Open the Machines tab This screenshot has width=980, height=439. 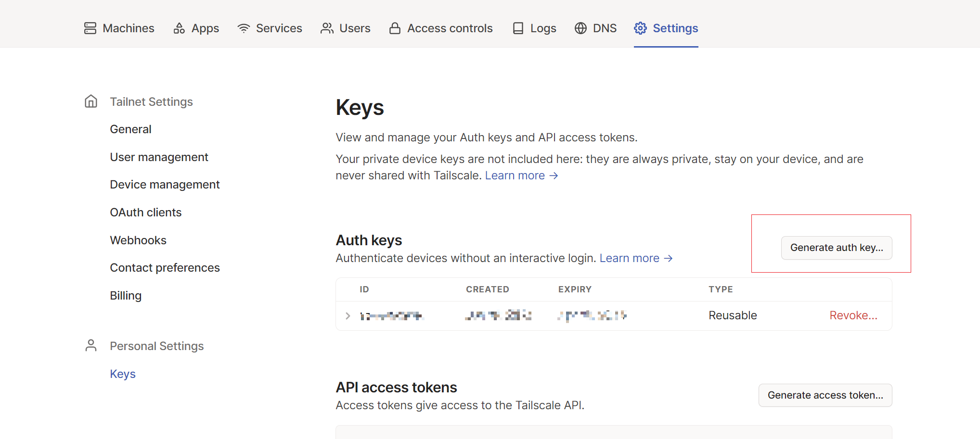(128, 28)
